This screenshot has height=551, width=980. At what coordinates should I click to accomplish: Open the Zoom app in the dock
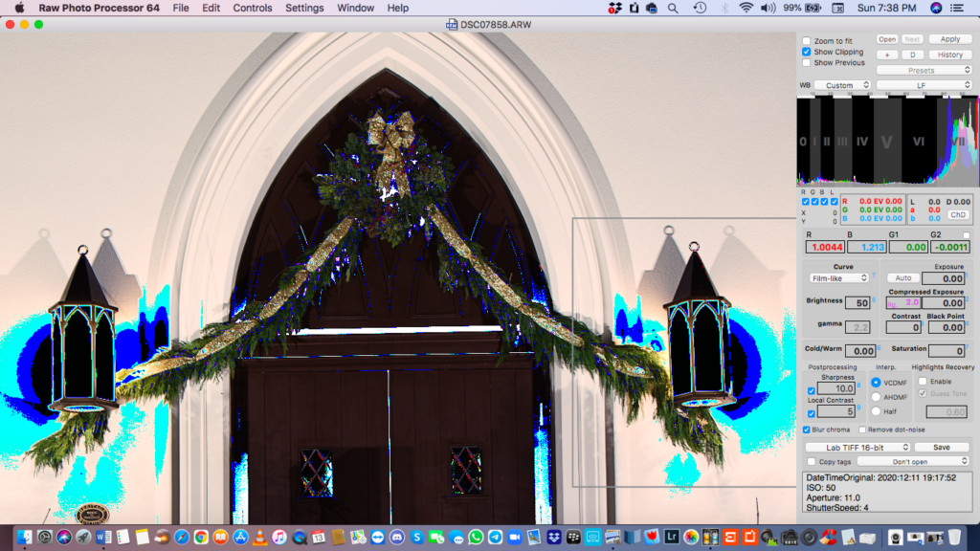pos(514,537)
